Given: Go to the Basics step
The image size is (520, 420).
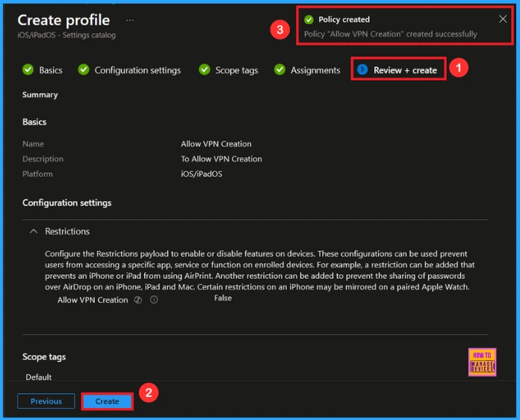Looking at the screenshot, I should (x=51, y=70).
